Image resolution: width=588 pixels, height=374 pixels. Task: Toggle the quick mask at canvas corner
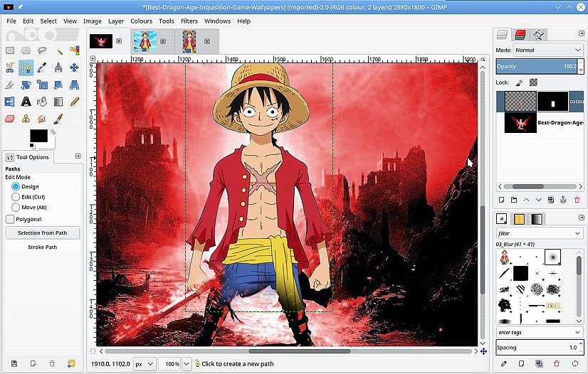coord(93,351)
